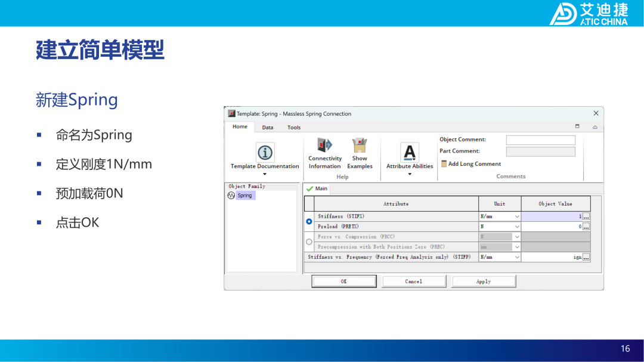Collapse the ribbon with caret icon
This screenshot has width=644, height=362.
pos(595,127)
